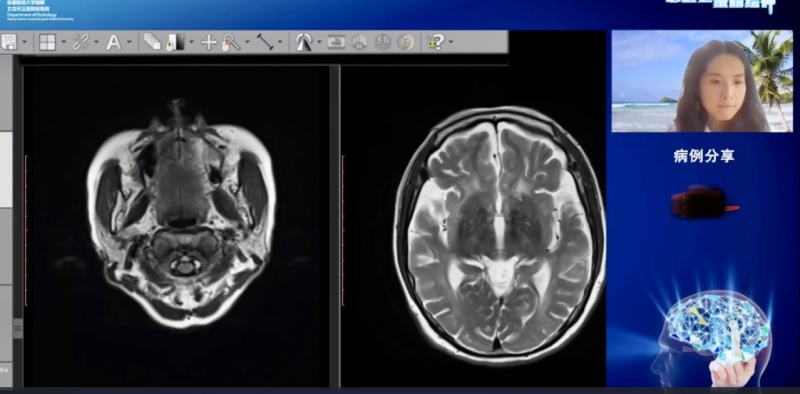Click the save disk icon
Viewport: 800px width, 394px height.
tap(9, 42)
